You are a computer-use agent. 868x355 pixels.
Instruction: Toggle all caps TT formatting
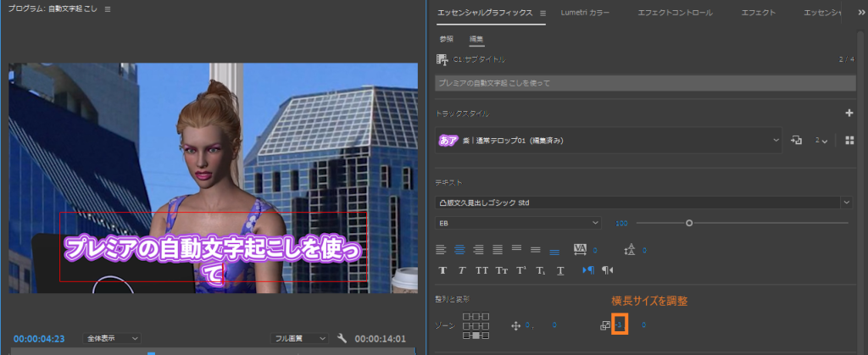point(482,270)
